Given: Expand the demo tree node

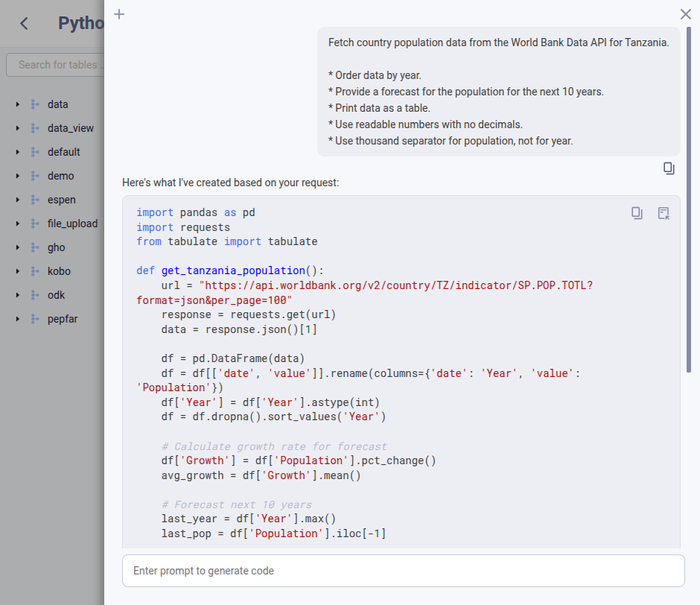Looking at the screenshot, I should pyautogui.click(x=17, y=176).
